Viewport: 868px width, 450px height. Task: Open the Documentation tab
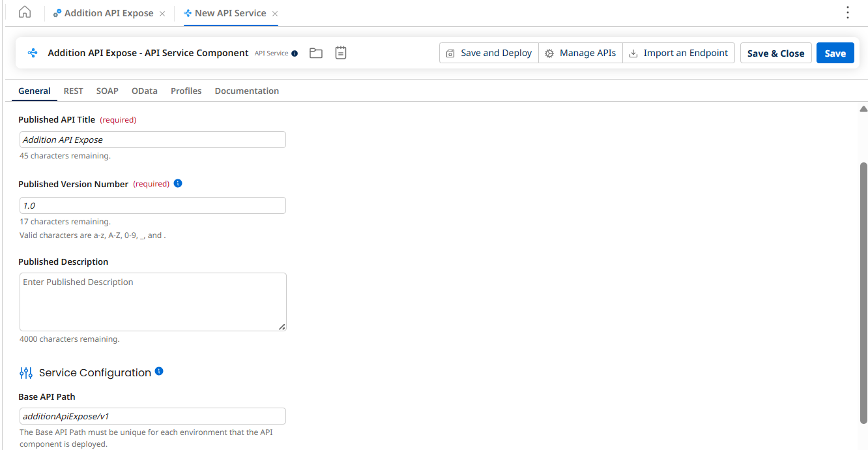pos(246,91)
